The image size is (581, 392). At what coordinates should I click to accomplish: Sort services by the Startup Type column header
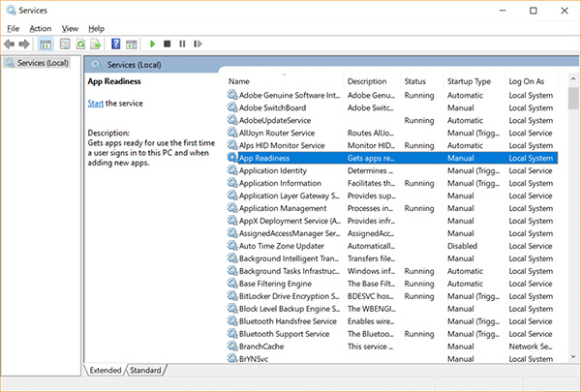click(x=470, y=81)
